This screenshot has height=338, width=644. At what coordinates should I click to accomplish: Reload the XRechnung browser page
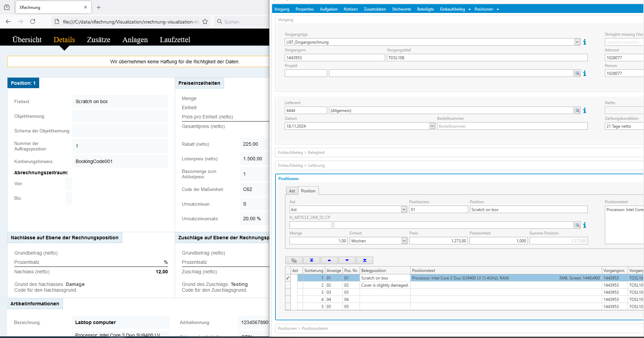(33, 22)
